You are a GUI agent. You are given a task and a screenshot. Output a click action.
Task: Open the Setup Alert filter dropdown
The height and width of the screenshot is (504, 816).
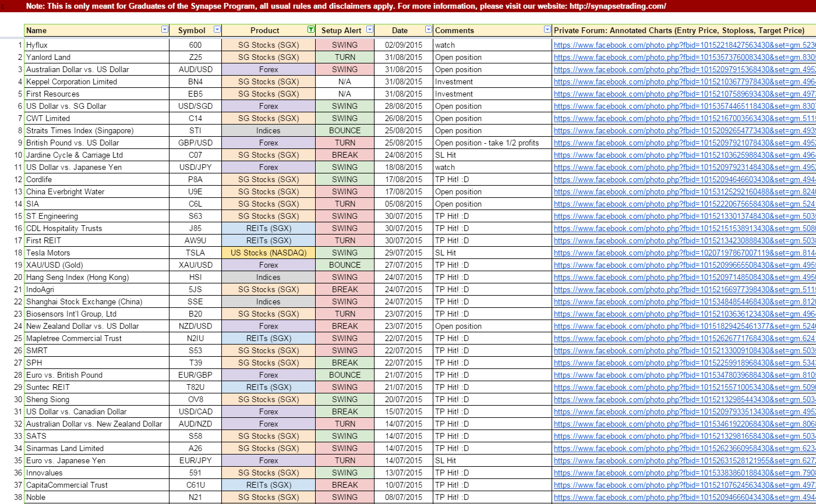pyautogui.click(x=370, y=30)
